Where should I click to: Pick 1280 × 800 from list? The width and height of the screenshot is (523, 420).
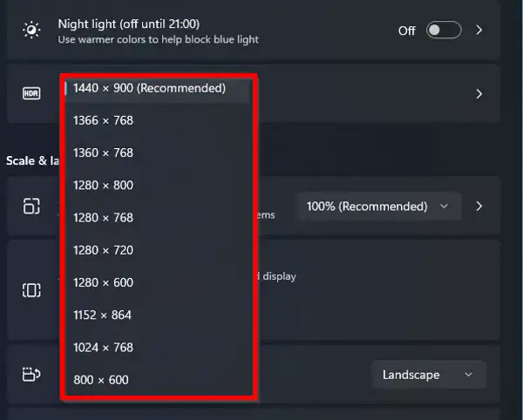coord(157,185)
